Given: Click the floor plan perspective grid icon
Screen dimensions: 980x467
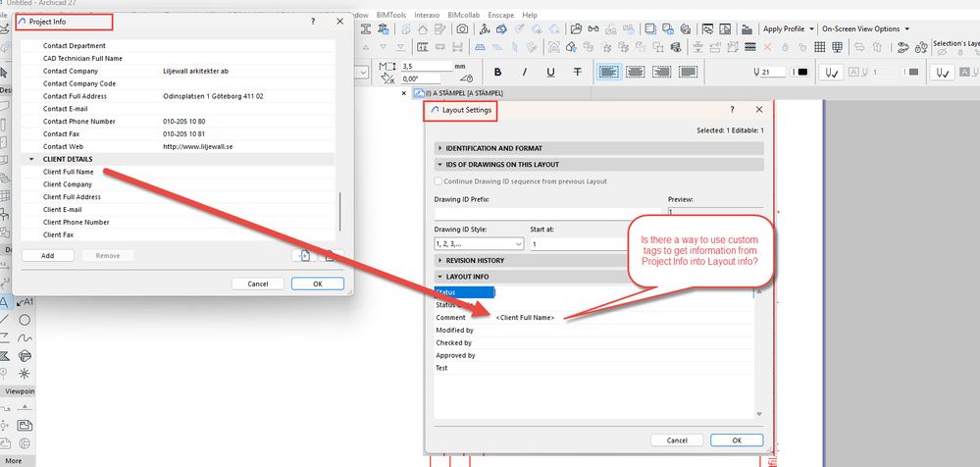Looking at the screenshot, I should coord(480,47).
